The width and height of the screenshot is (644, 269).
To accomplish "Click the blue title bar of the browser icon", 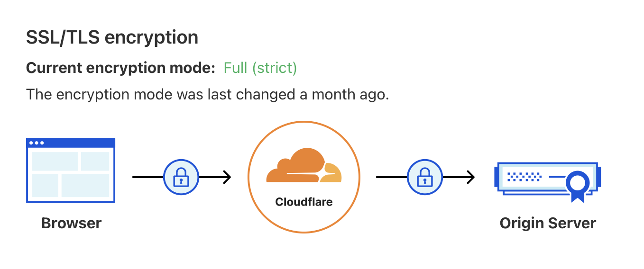I will (71, 143).
